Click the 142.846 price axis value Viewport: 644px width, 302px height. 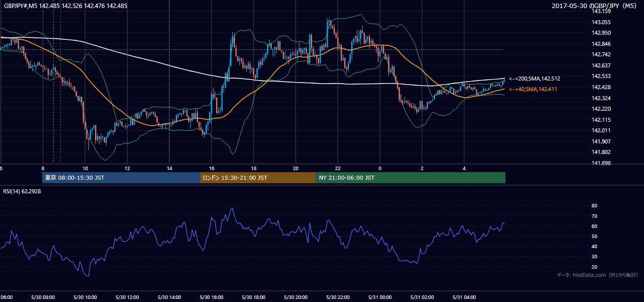click(601, 44)
